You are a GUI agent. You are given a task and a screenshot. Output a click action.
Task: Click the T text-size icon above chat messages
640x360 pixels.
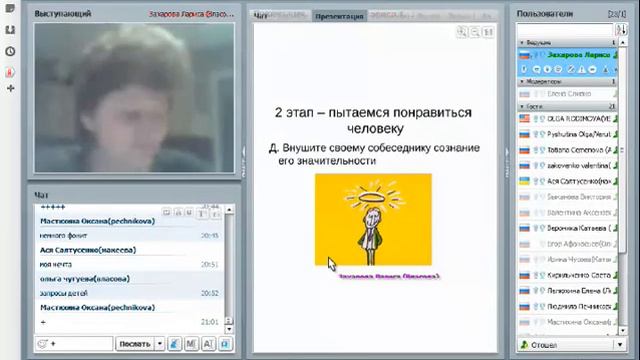(202, 213)
